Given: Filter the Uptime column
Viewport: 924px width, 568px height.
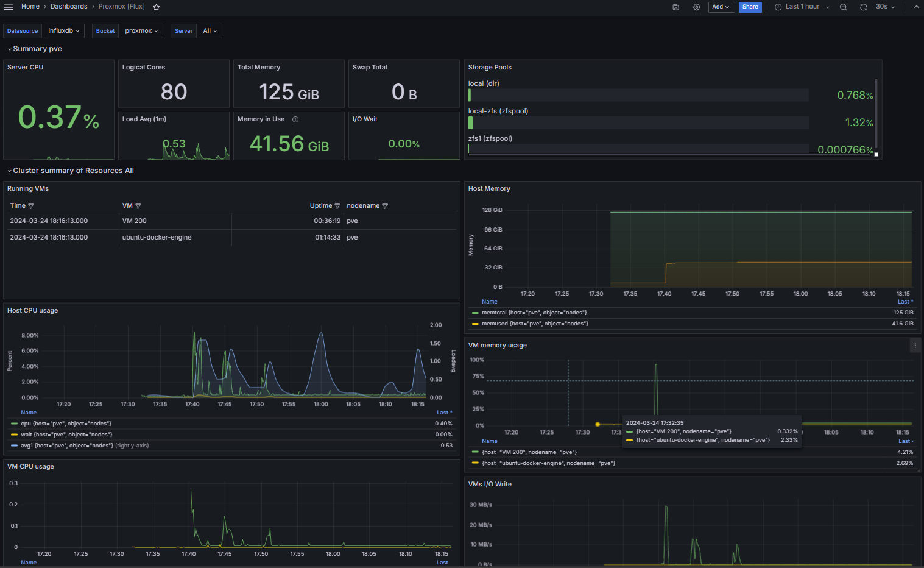Looking at the screenshot, I should click(337, 206).
